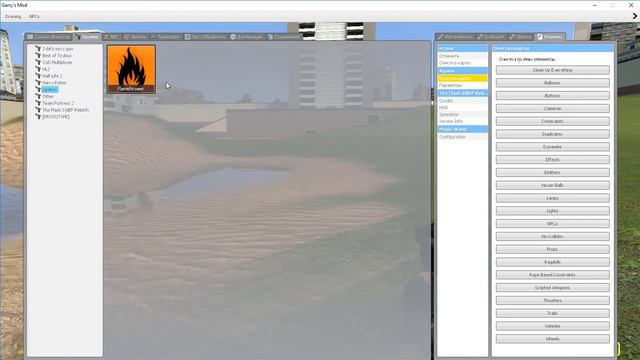
Task: Open the Vehicles (Транспорт) tab
Action: 165,37
